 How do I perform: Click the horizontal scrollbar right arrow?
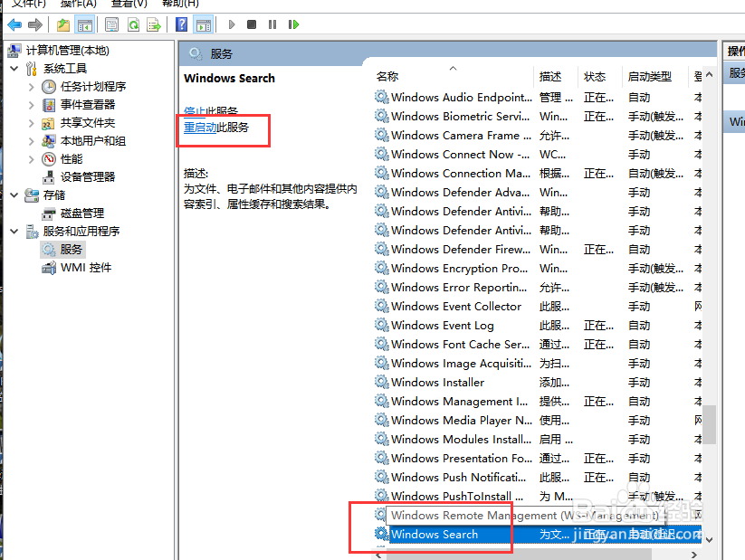click(x=694, y=555)
